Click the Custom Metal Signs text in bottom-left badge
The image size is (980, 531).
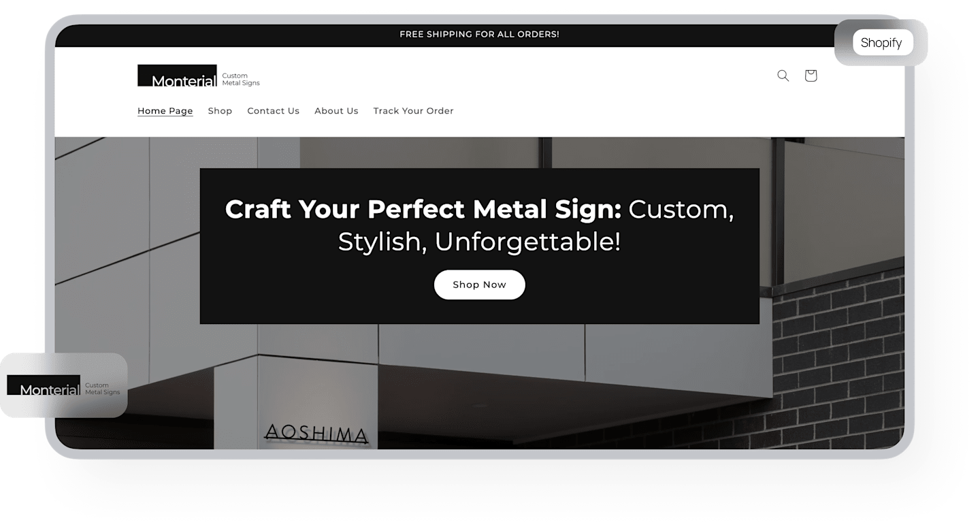[x=102, y=389]
